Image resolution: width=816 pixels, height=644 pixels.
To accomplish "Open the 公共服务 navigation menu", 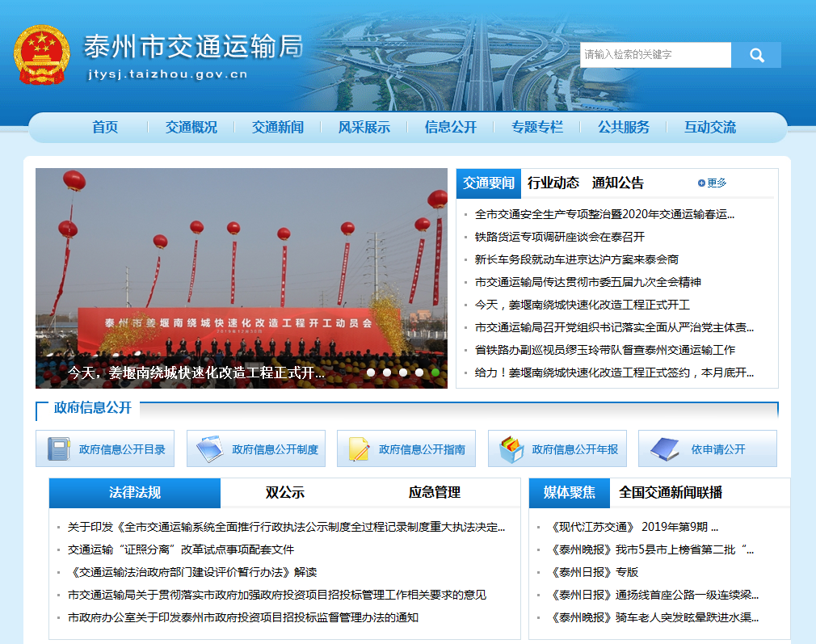I will pyautogui.click(x=624, y=127).
